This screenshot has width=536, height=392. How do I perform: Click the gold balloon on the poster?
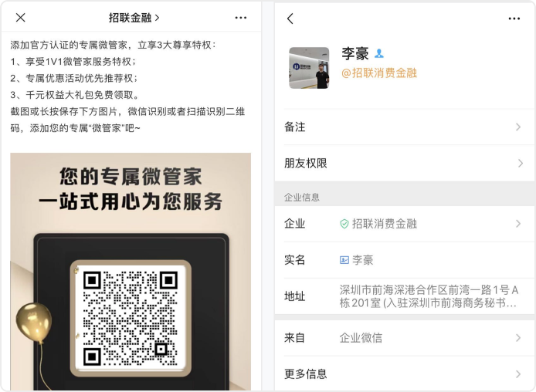33,323
